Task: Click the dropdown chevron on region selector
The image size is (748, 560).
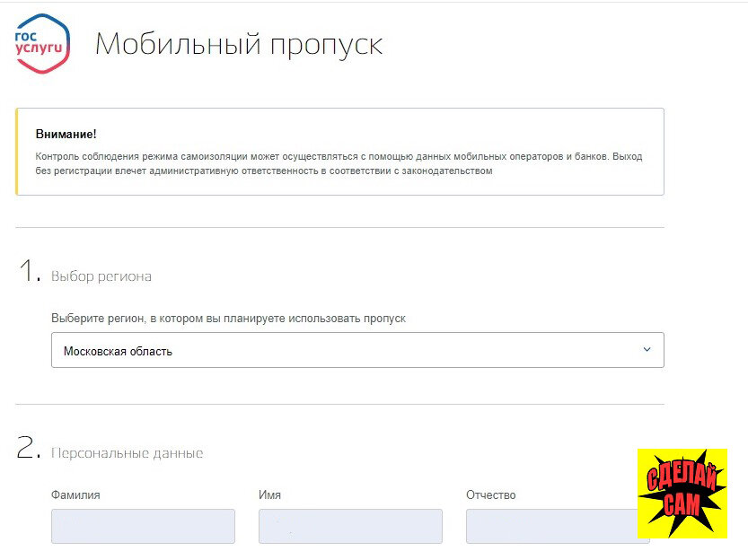Action: [x=646, y=349]
